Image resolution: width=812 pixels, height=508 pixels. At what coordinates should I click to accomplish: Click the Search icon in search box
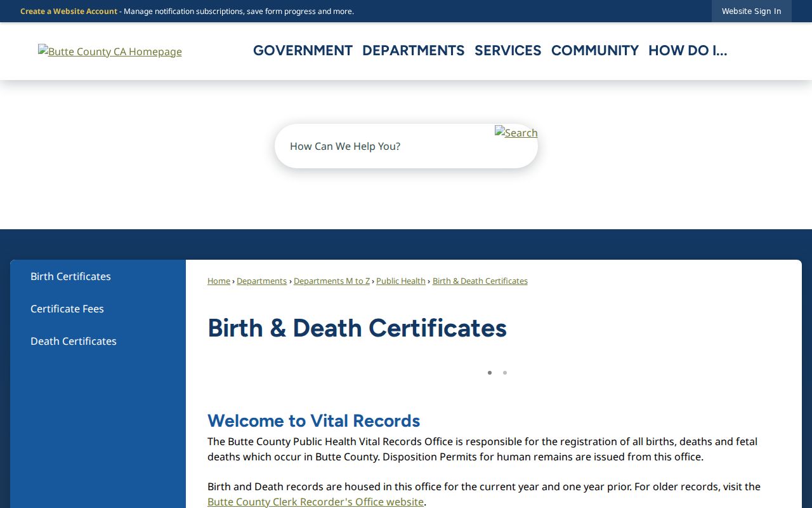(516, 133)
